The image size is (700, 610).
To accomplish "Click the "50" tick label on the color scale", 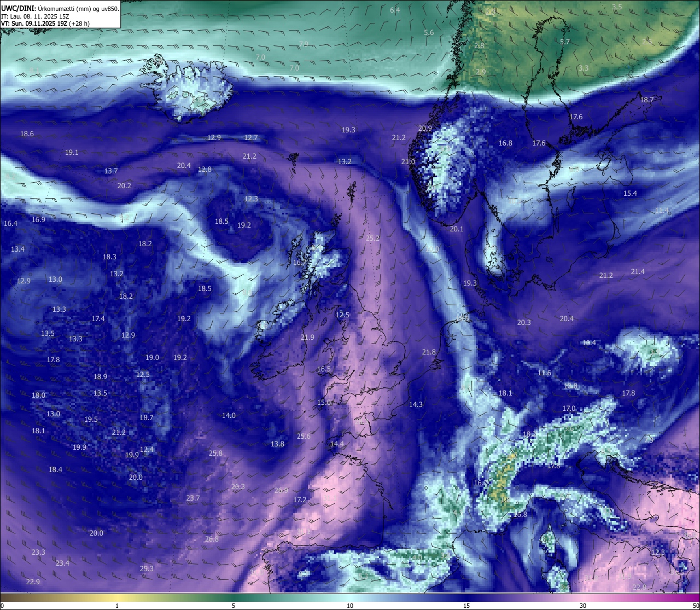I will click(696, 606).
